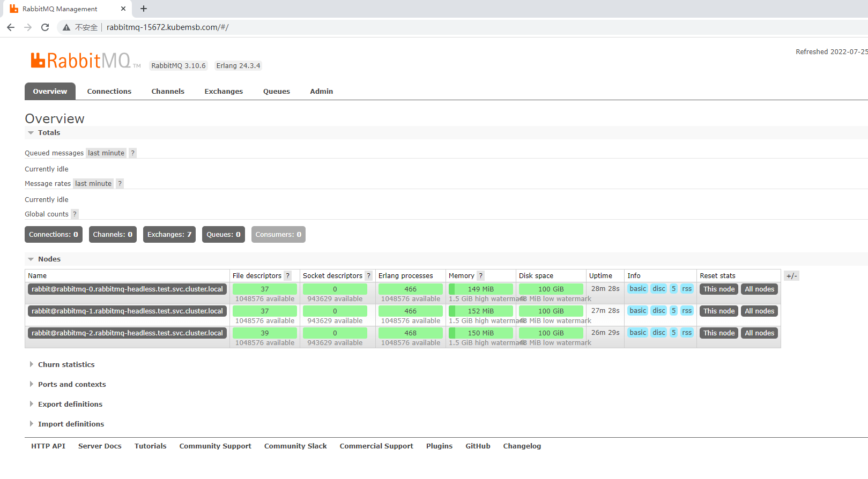Click the Queues: 0 count button

[x=224, y=235]
